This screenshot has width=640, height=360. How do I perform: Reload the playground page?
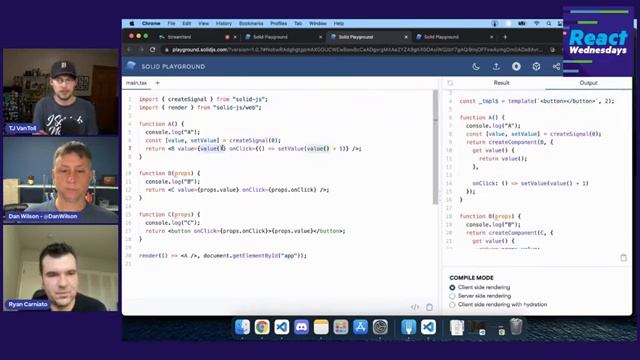[x=153, y=50]
